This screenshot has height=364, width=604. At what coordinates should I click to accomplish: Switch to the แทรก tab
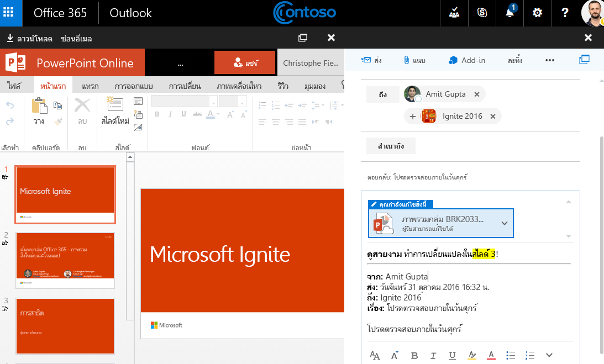(90, 86)
